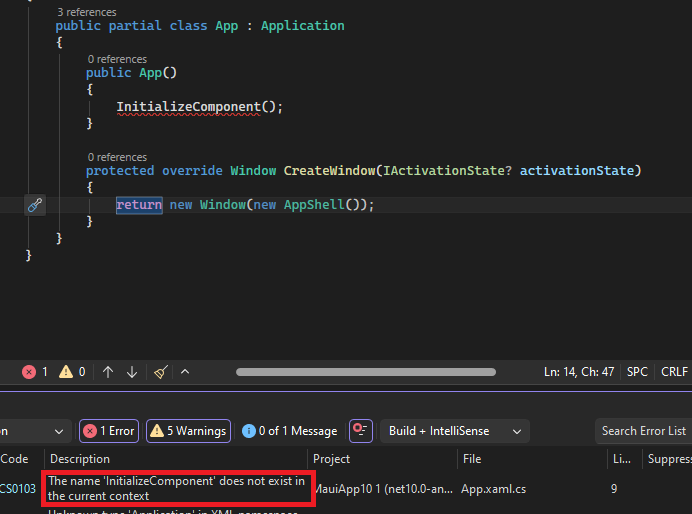This screenshot has width=692, height=514.
Task: Click the MauiApp10 1 project cell
Action: [383, 489]
